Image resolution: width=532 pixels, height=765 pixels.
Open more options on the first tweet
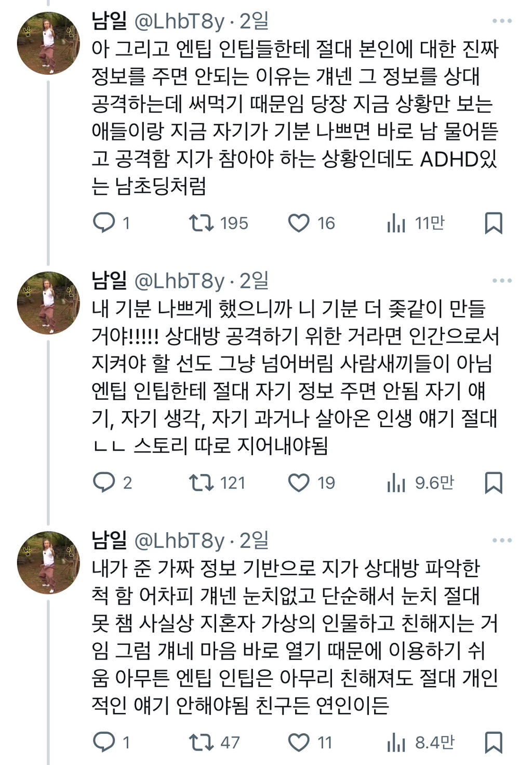point(501,20)
